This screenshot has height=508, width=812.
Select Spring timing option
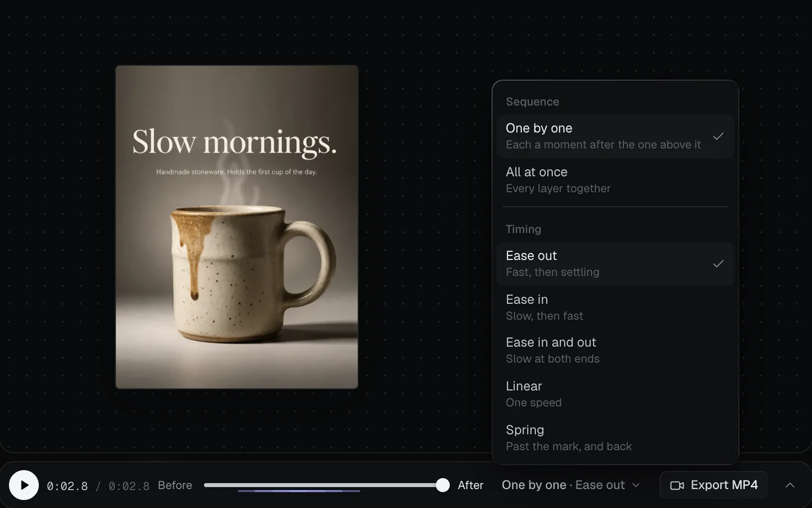tap(615, 438)
